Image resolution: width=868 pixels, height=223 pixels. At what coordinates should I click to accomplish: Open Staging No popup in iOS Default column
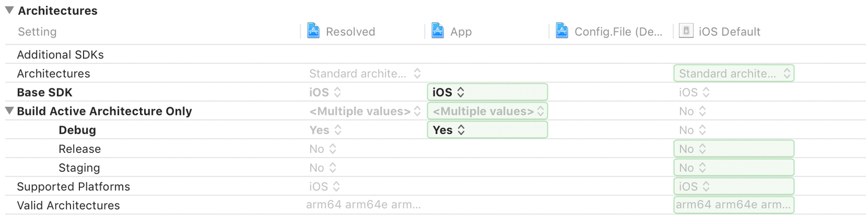coord(734,168)
